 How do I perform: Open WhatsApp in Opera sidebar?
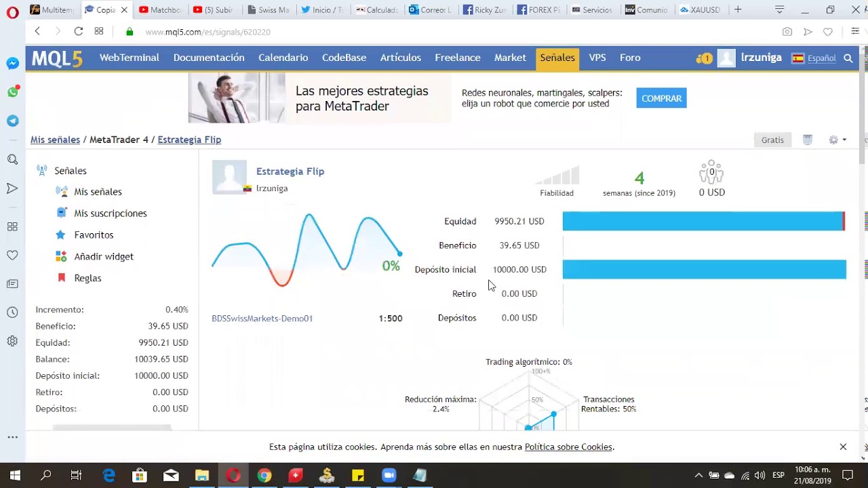[x=12, y=92]
